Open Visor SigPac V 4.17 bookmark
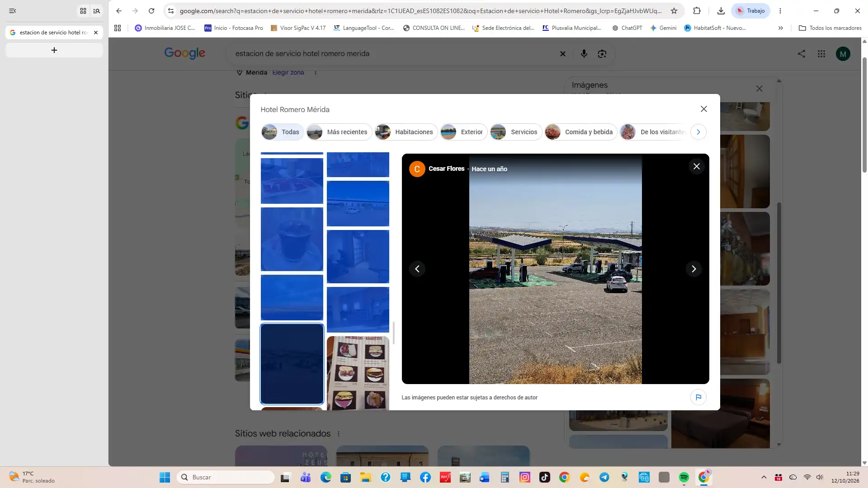The image size is (868, 488). (298, 28)
